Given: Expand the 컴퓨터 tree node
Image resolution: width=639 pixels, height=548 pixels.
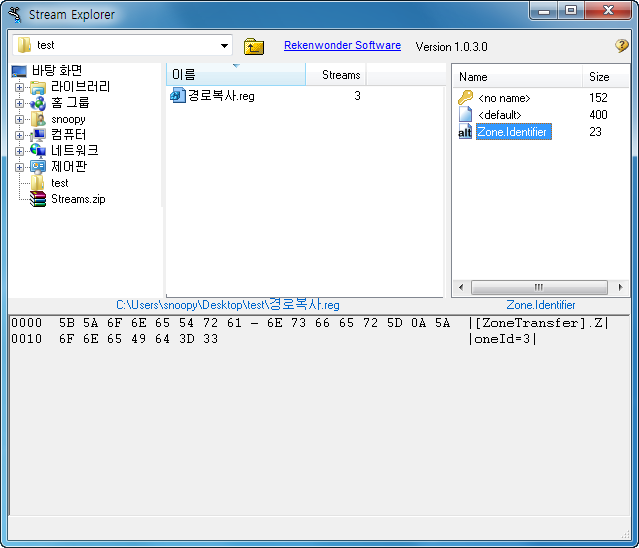Looking at the screenshot, I should (19, 135).
